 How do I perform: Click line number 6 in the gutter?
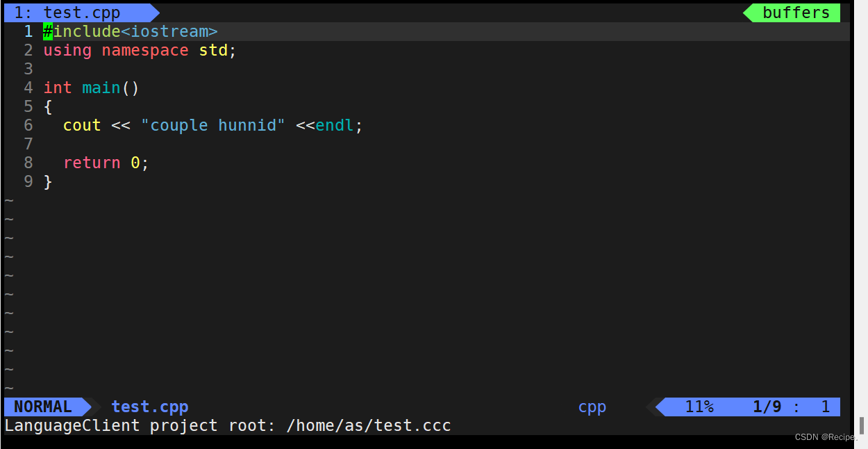28,125
